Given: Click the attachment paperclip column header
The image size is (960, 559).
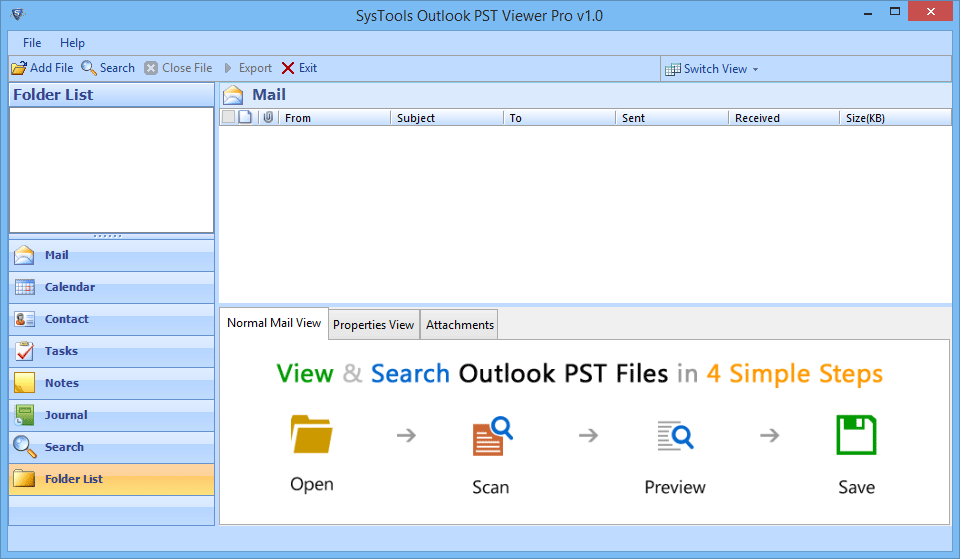Looking at the screenshot, I should tap(268, 117).
